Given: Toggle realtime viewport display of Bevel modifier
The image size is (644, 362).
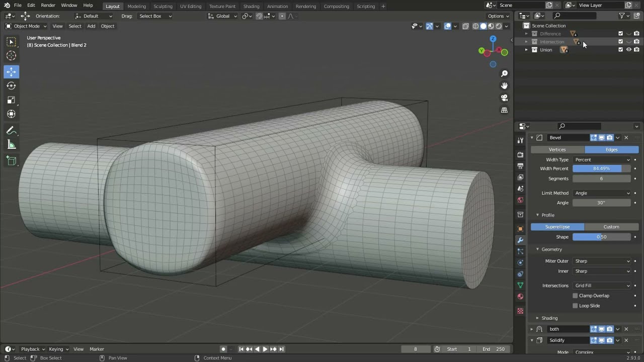Looking at the screenshot, I should click(x=602, y=137).
